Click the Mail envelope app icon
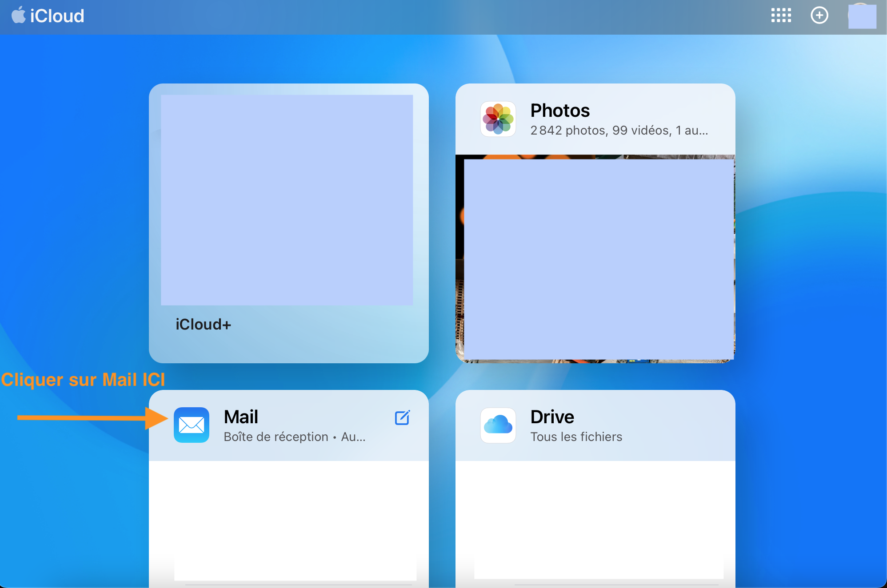This screenshot has height=588, width=887. (192, 425)
